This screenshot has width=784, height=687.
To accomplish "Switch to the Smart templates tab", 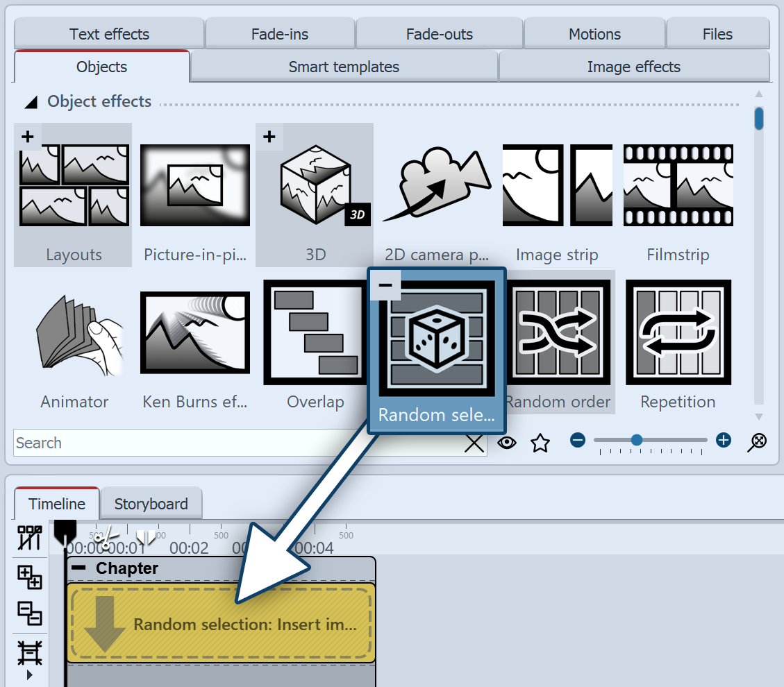I will 344,67.
